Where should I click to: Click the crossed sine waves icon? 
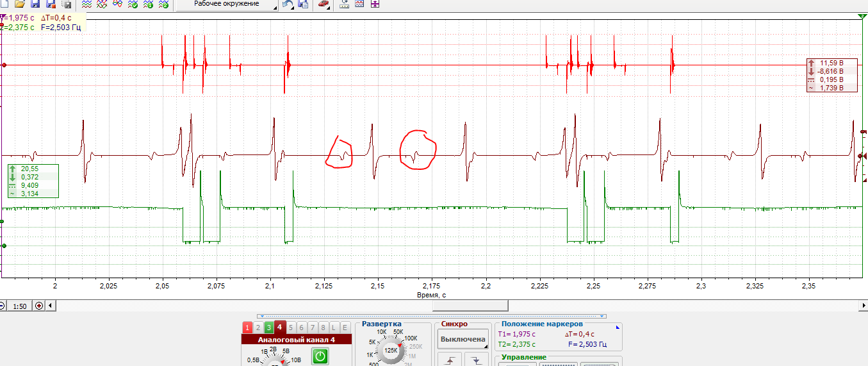[117, 4]
